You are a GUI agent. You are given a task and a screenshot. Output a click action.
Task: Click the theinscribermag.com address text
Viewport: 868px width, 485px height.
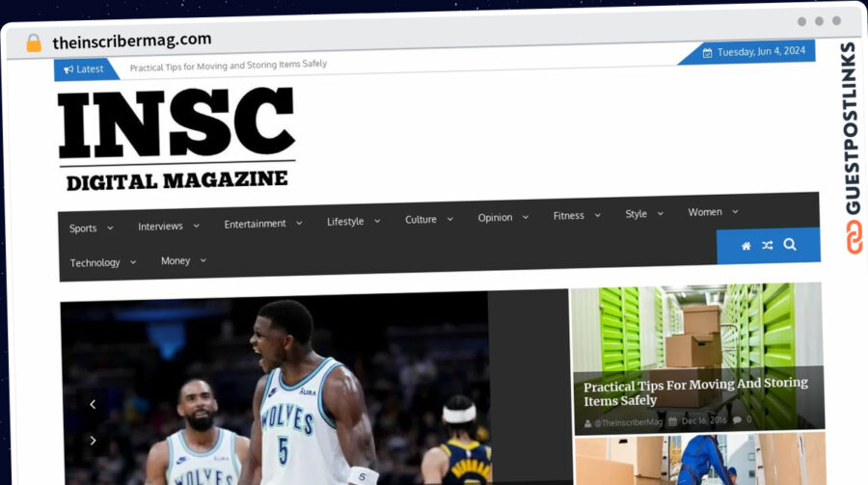coord(132,40)
